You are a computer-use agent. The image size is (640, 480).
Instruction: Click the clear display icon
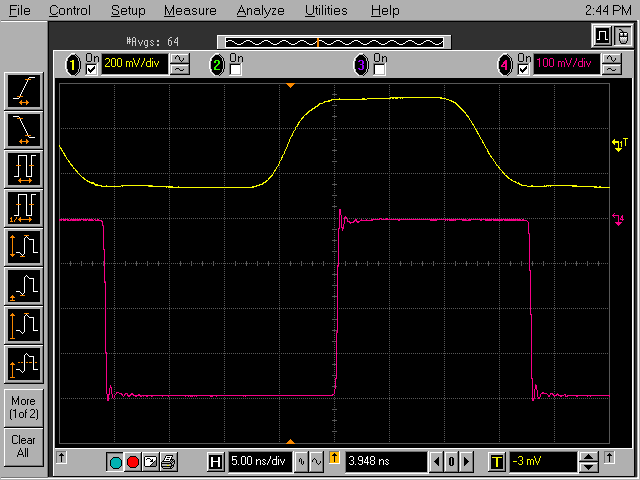(151, 462)
